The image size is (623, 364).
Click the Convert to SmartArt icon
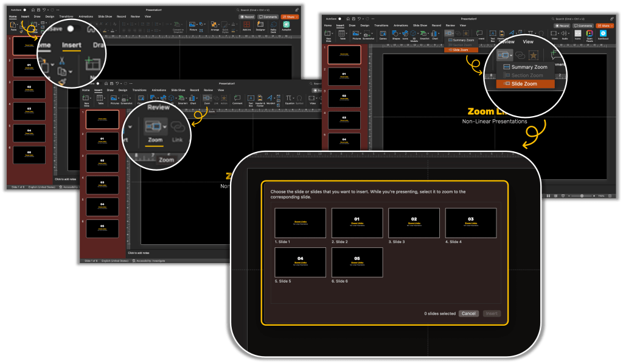pyautogui.click(x=178, y=26)
